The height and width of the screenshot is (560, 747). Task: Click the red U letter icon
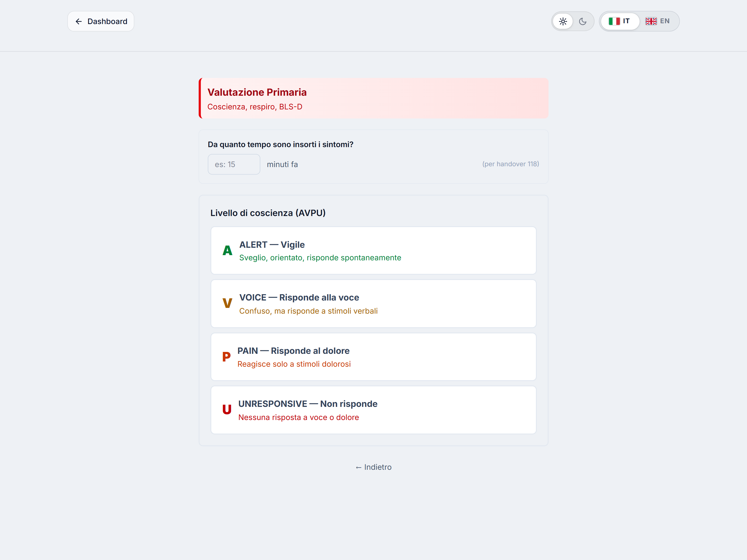click(x=227, y=410)
